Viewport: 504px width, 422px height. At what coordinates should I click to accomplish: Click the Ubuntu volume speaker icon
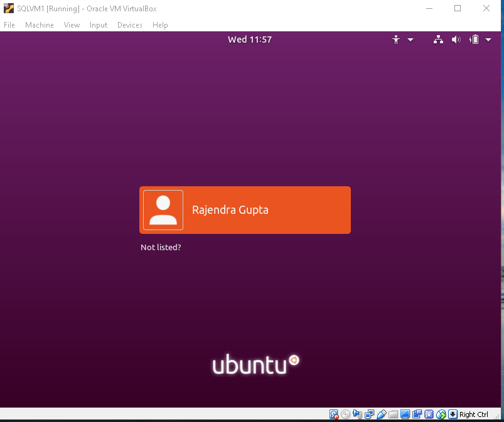point(456,40)
